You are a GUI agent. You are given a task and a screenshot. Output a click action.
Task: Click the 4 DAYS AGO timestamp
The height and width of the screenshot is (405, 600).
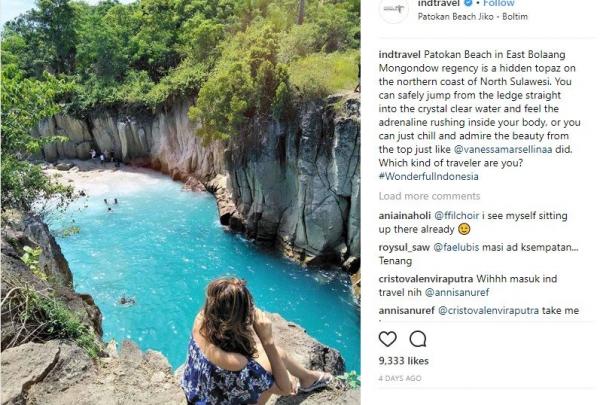point(399,378)
